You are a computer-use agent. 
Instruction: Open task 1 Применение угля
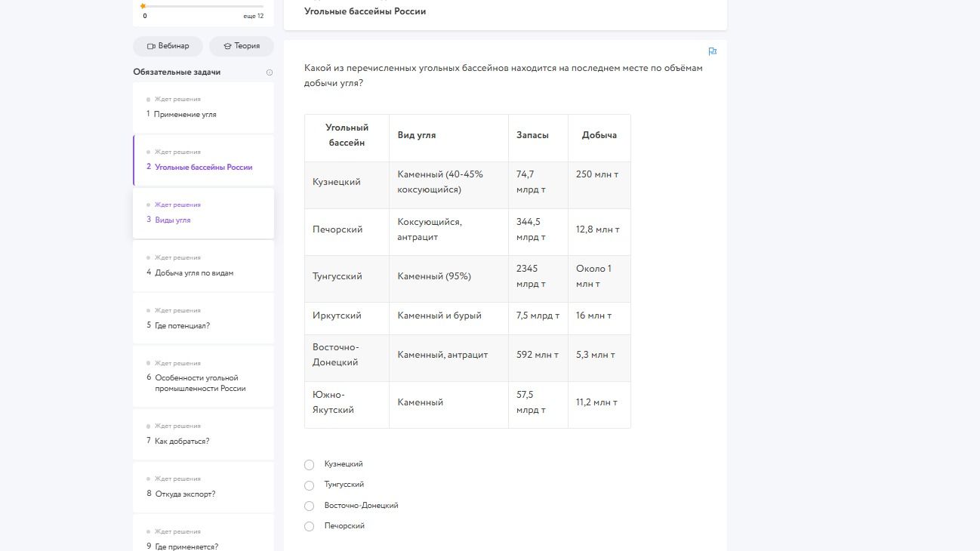[203, 107]
